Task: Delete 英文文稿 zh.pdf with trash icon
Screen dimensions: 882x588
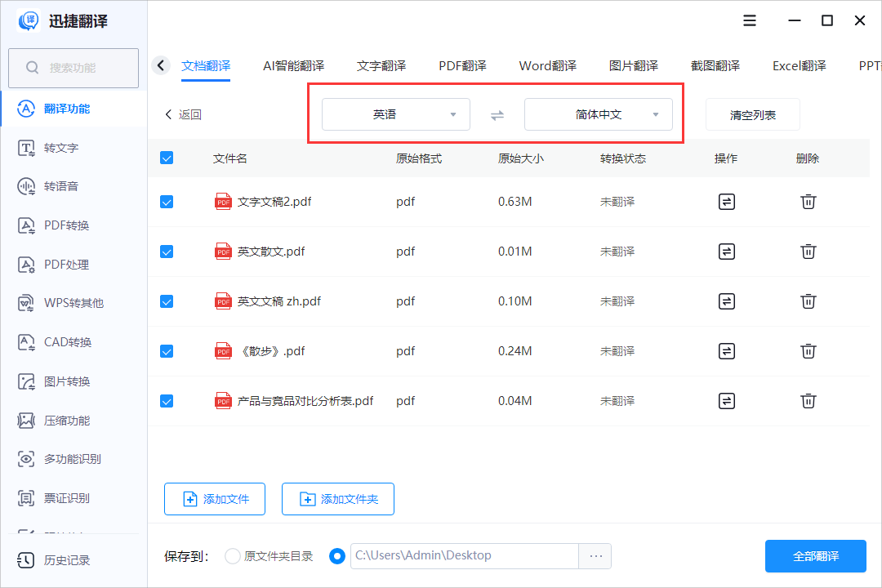Action: 808,301
